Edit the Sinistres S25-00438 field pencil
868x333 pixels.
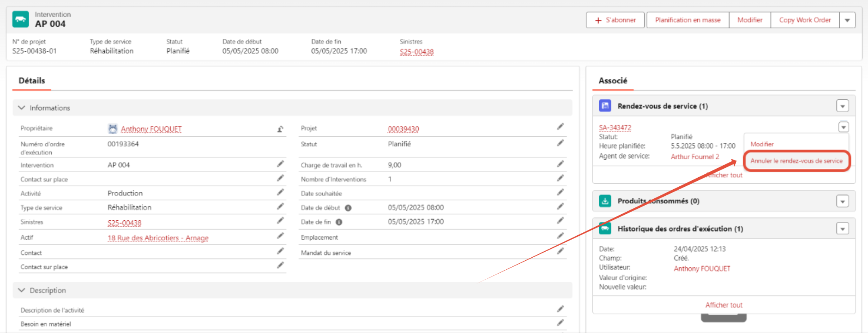click(280, 221)
